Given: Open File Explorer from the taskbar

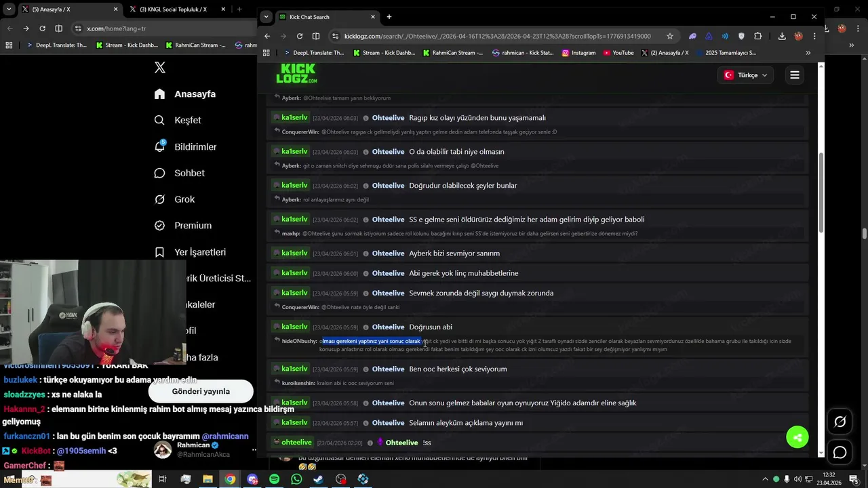Looking at the screenshot, I should [208, 479].
